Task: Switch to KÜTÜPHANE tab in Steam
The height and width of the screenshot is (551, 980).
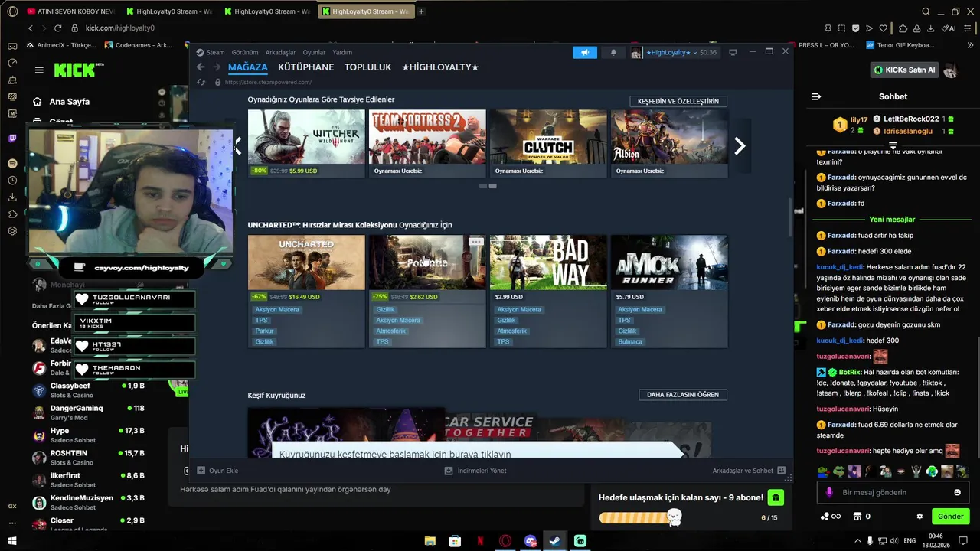Action: pos(305,67)
